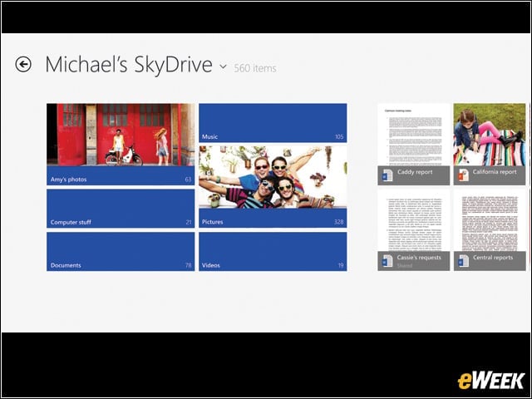Click the Word icon on Cassie's requests
Image resolution: width=532 pixels, height=399 pixels.
pos(387,261)
